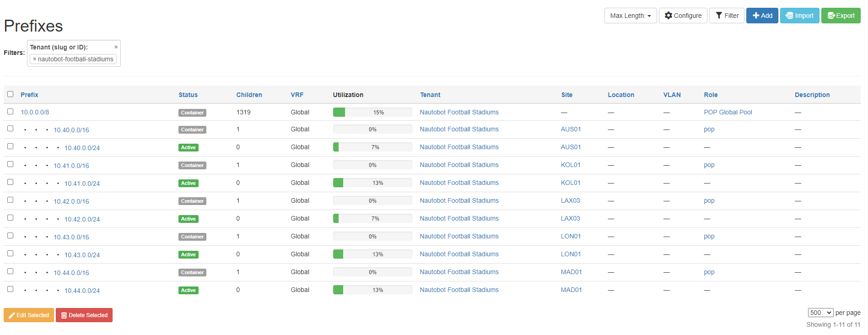Select the checkbox for 10.41.0.0/24 row
868x335 pixels.
pos(11,182)
